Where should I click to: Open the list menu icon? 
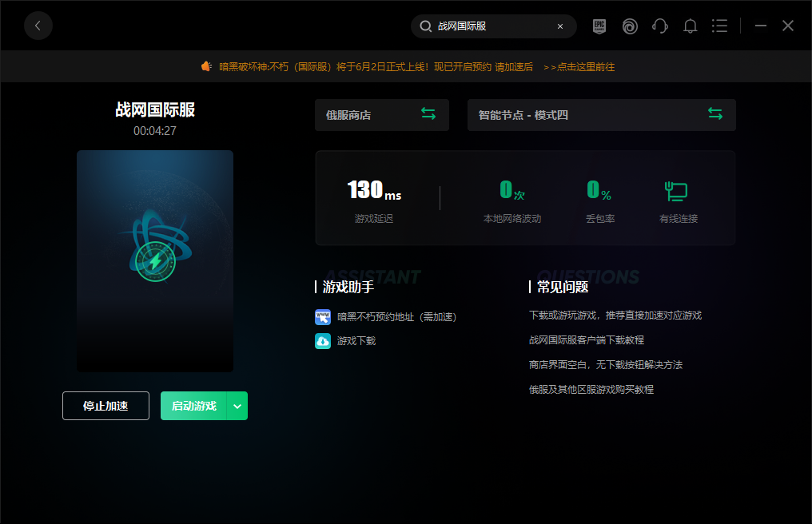point(719,26)
